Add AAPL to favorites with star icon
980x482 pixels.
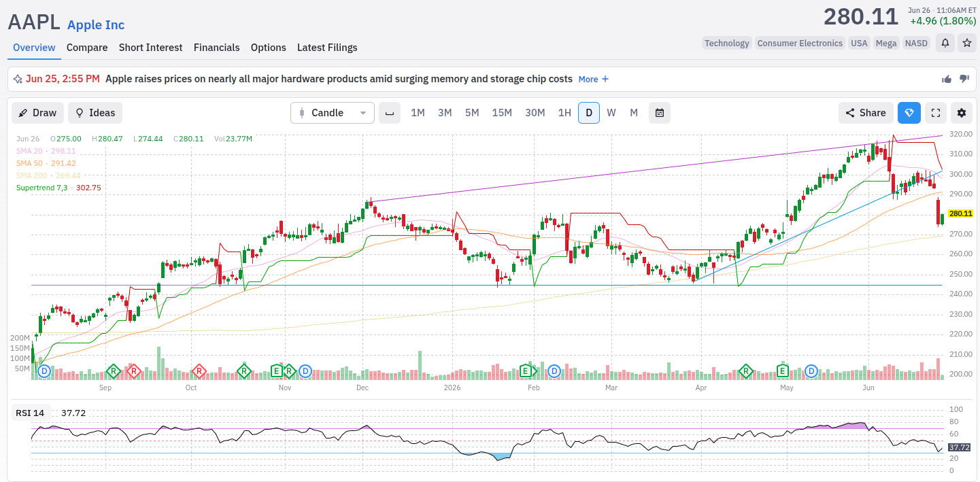click(966, 43)
